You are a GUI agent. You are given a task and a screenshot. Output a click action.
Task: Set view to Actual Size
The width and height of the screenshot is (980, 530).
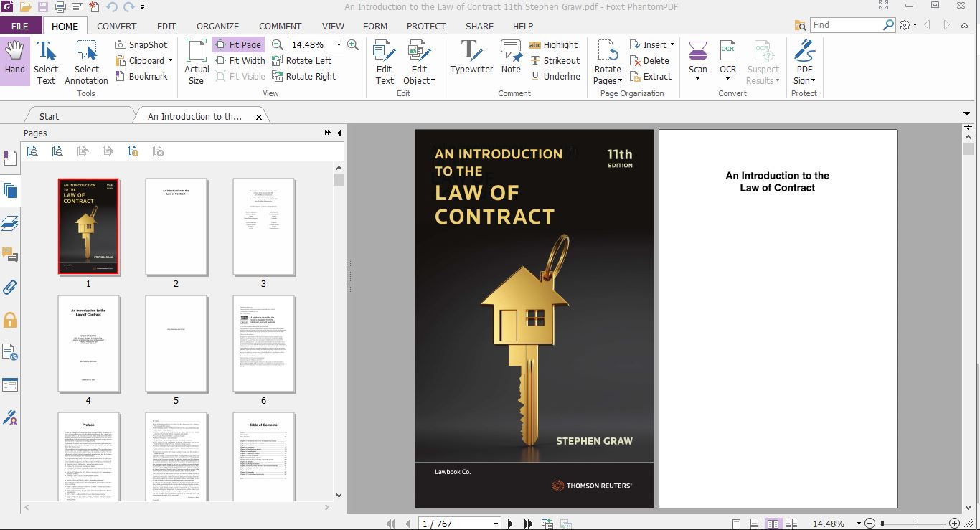[196, 62]
